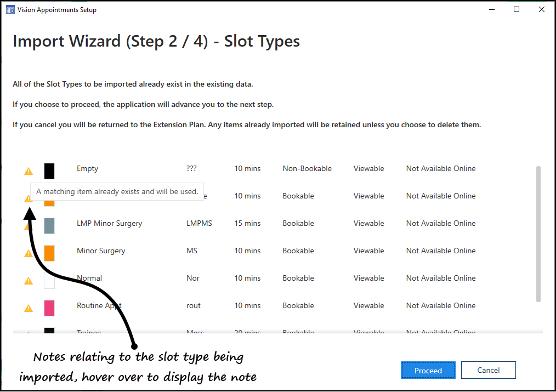This screenshot has height=392, width=556.
Task: Click the LMPMS abbreviation code
Action: tap(199, 223)
